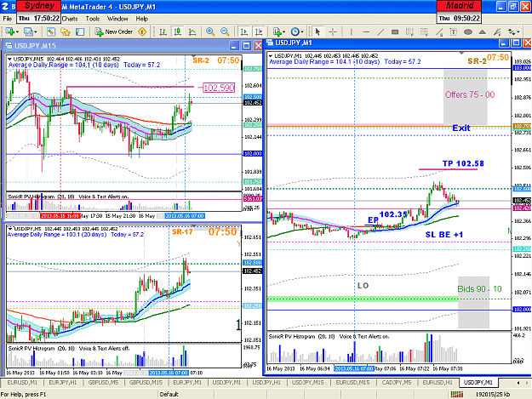
Task: Click the Profiles toolbar icon
Action: pyautogui.click(x=28, y=31)
